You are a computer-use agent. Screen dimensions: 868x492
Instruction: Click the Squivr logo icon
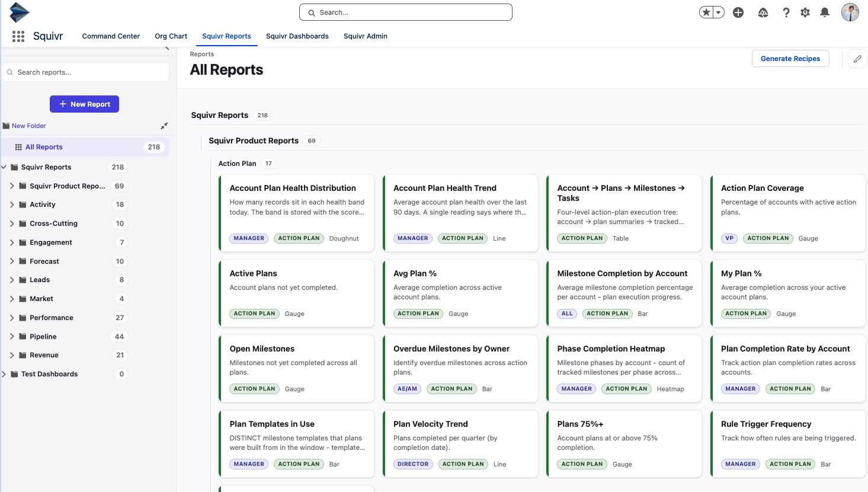tap(19, 12)
